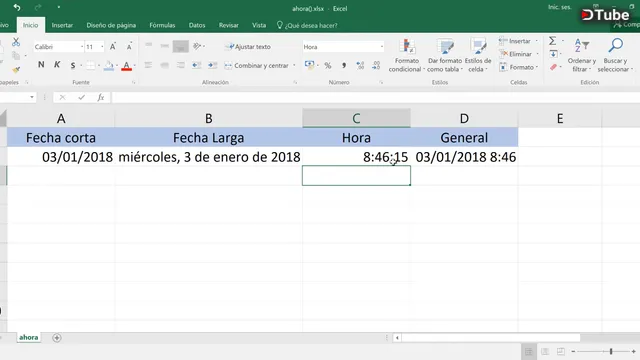This screenshot has height=360, width=640.
Task: Open the Name Box dropdown
Action: coord(32,97)
